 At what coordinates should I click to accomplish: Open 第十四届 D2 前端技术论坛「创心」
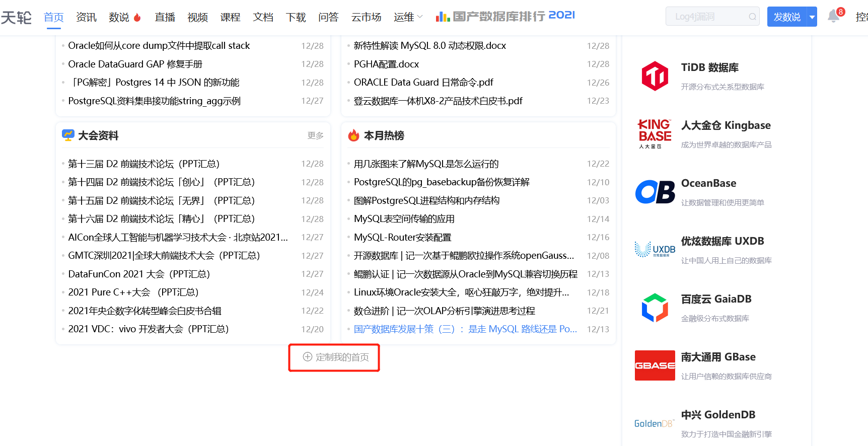click(x=161, y=182)
